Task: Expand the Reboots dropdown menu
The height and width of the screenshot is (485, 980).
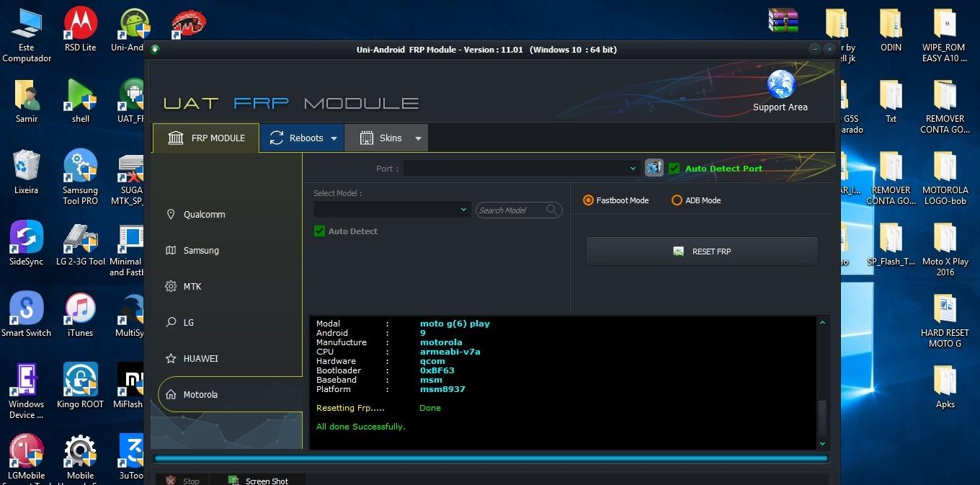Action: point(334,138)
